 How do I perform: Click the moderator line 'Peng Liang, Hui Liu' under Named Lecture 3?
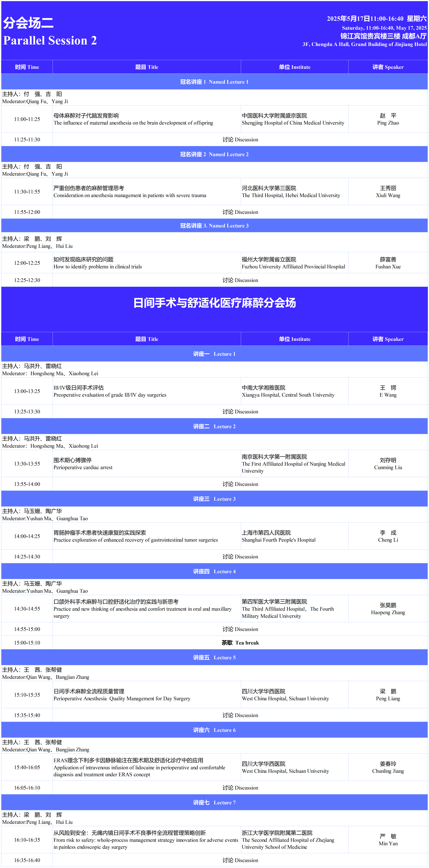click(x=37, y=246)
